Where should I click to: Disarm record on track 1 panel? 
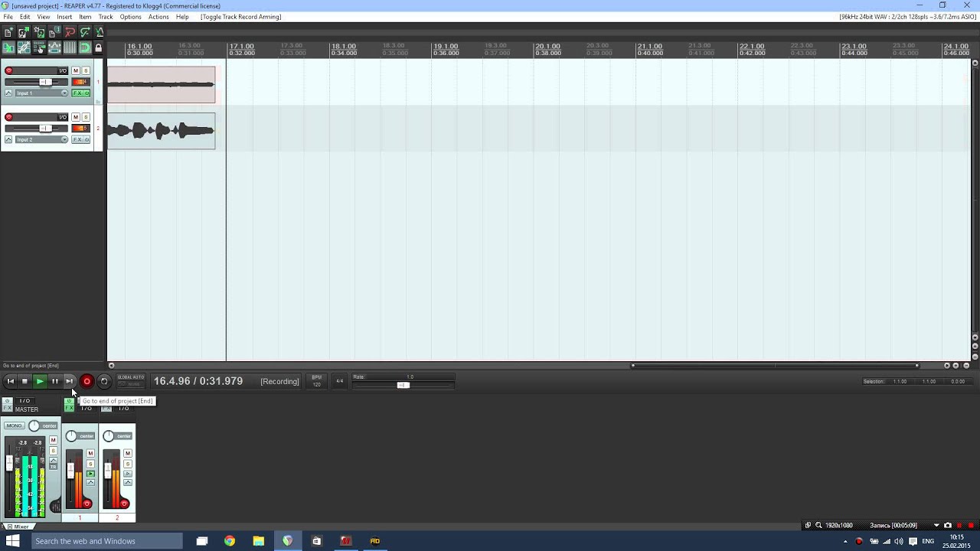pyautogui.click(x=8, y=70)
